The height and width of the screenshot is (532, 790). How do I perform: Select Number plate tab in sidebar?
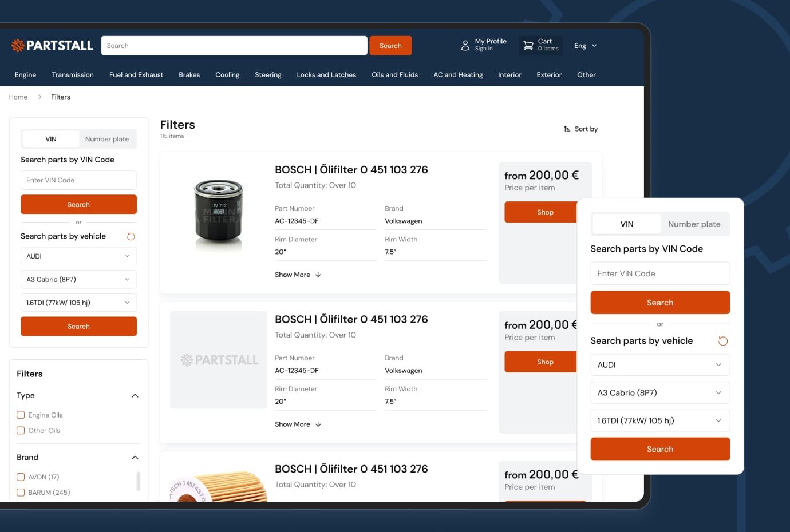(107, 139)
